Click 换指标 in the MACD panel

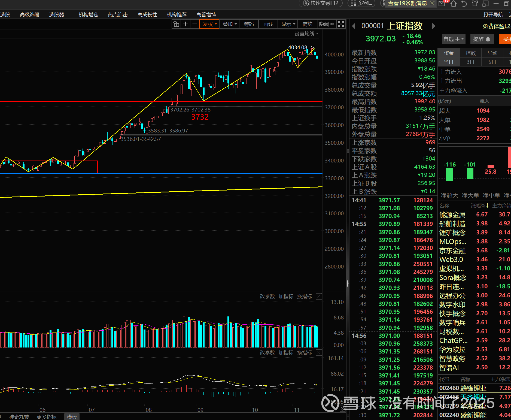coord(305,352)
